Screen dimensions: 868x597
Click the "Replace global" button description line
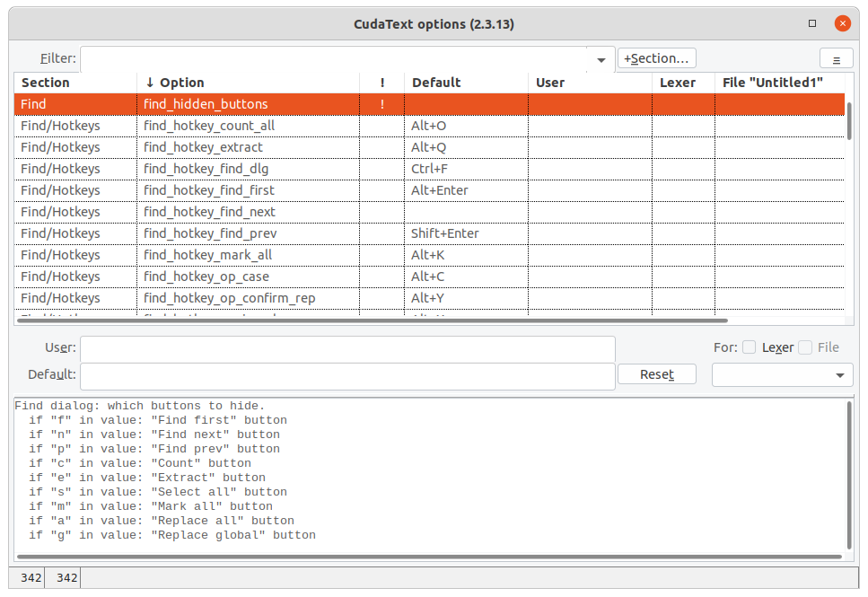(172, 536)
